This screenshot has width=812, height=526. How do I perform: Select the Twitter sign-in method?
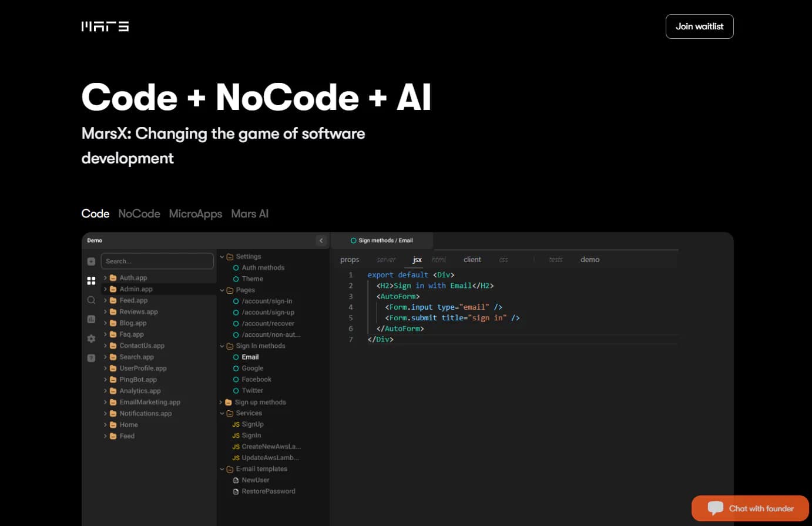(253, 390)
